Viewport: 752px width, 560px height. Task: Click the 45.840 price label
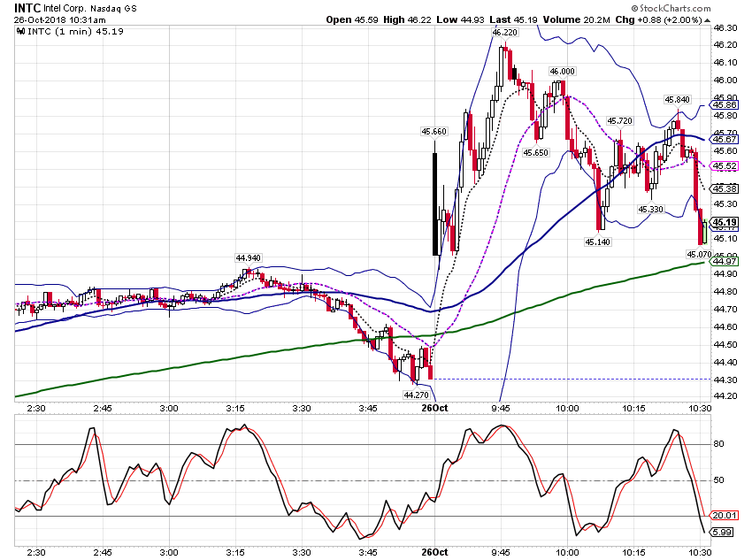click(677, 100)
